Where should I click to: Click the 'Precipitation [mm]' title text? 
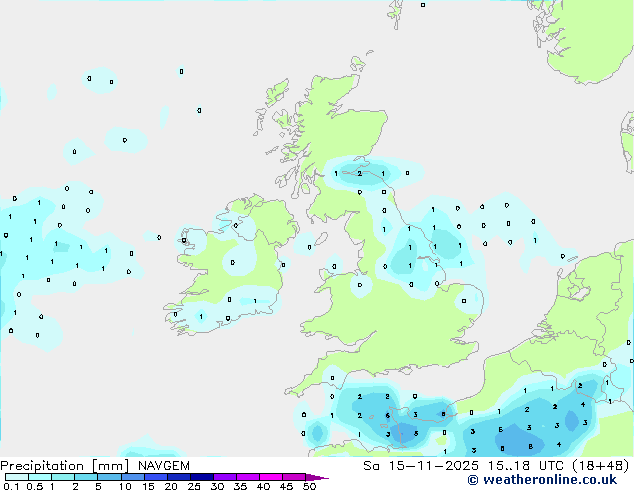65,466
